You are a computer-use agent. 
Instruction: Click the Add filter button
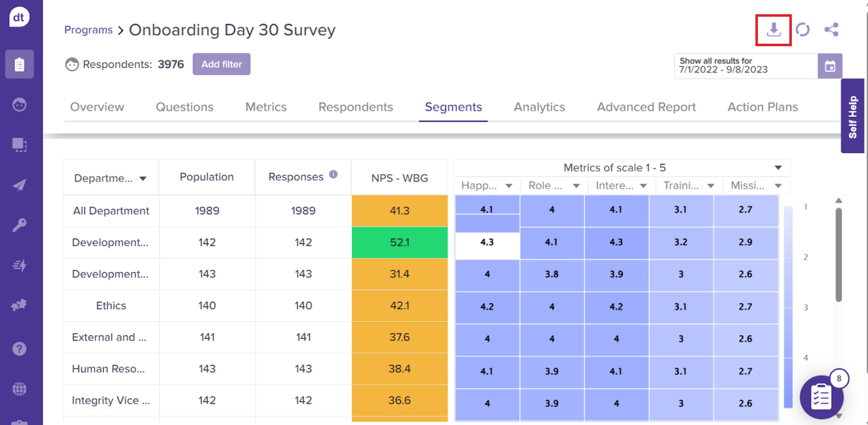[x=221, y=64]
